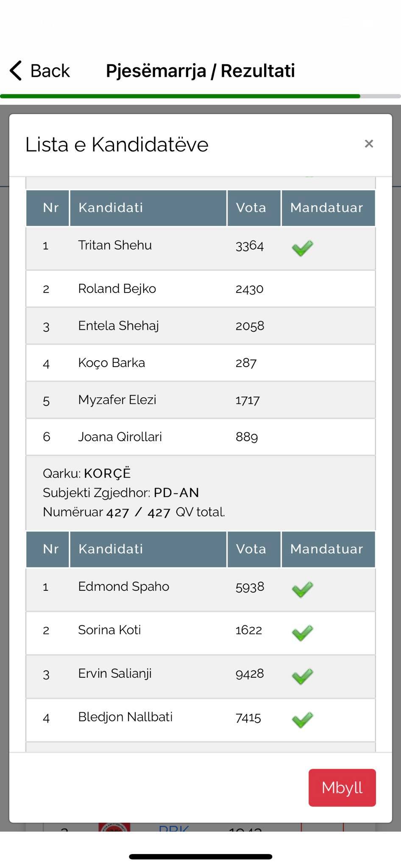The width and height of the screenshot is (401, 868).
Task: Click the green progress bar under the title
Action: (x=180, y=96)
